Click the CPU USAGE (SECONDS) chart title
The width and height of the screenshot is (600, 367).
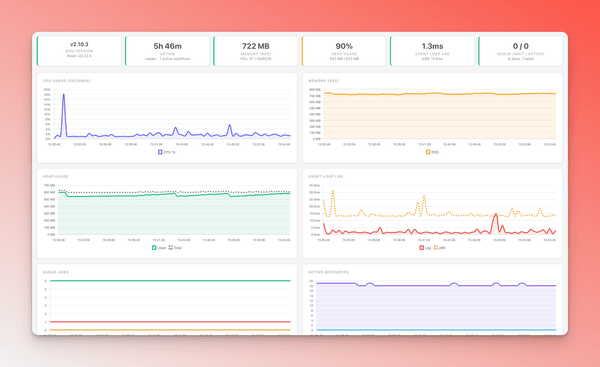(x=67, y=81)
